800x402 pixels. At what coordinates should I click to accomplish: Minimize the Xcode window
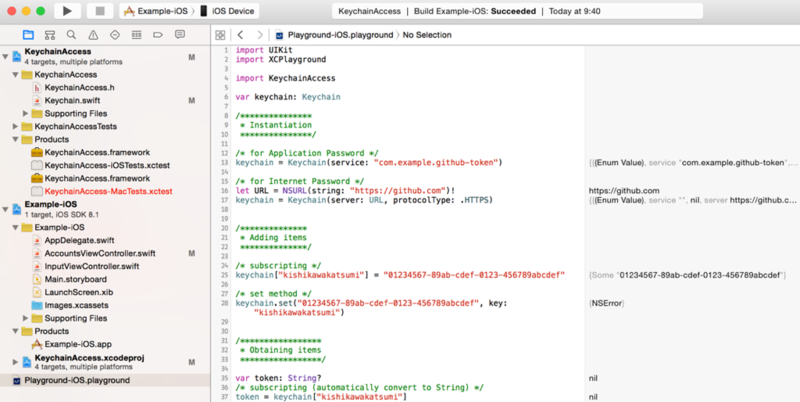click(26, 11)
